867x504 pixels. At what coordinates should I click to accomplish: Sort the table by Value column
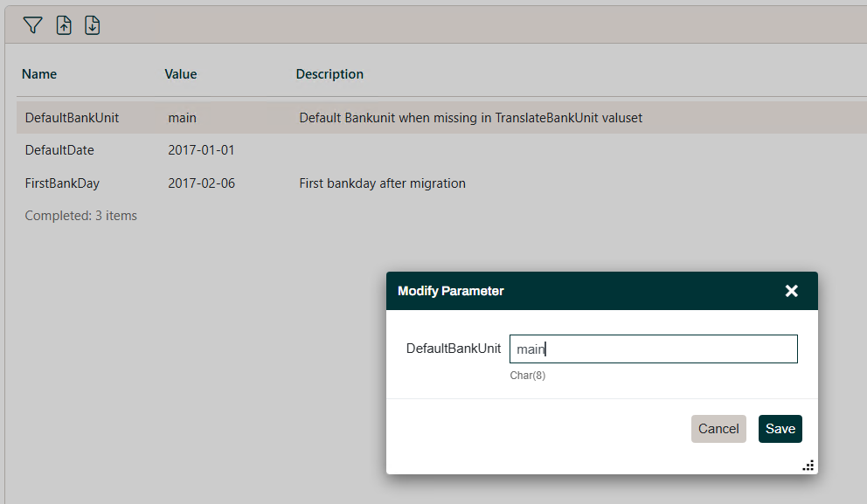click(180, 74)
